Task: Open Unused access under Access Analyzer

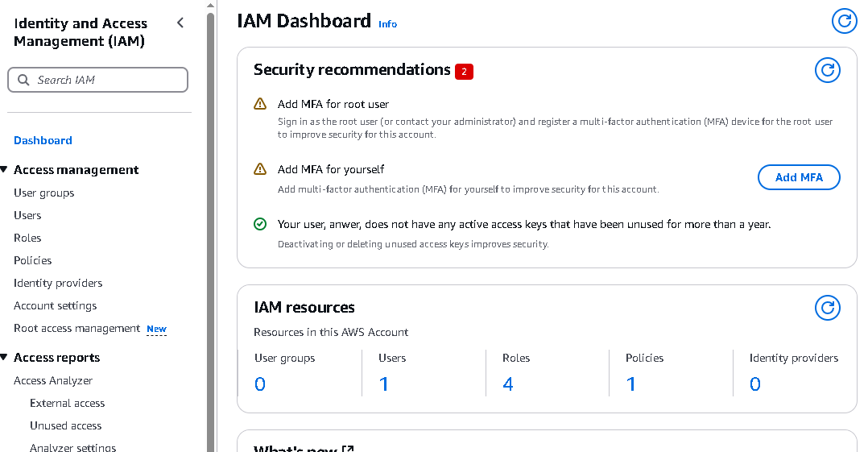Action: 65,426
